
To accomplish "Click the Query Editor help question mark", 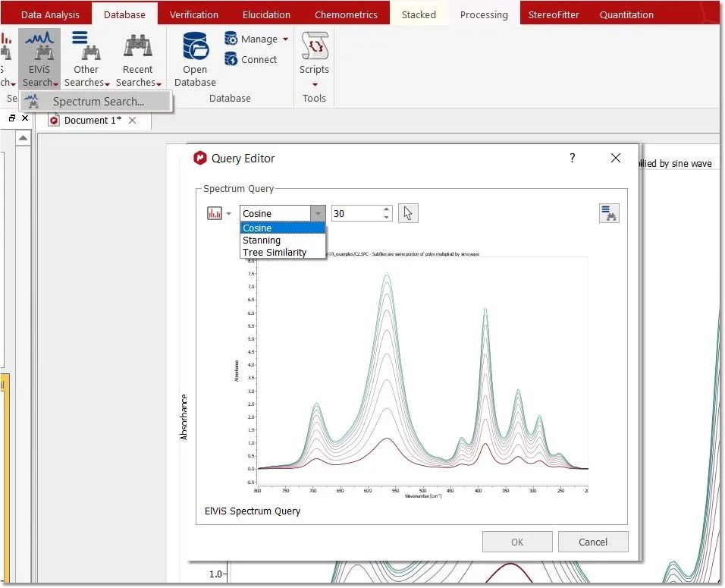I will coord(572,158).
